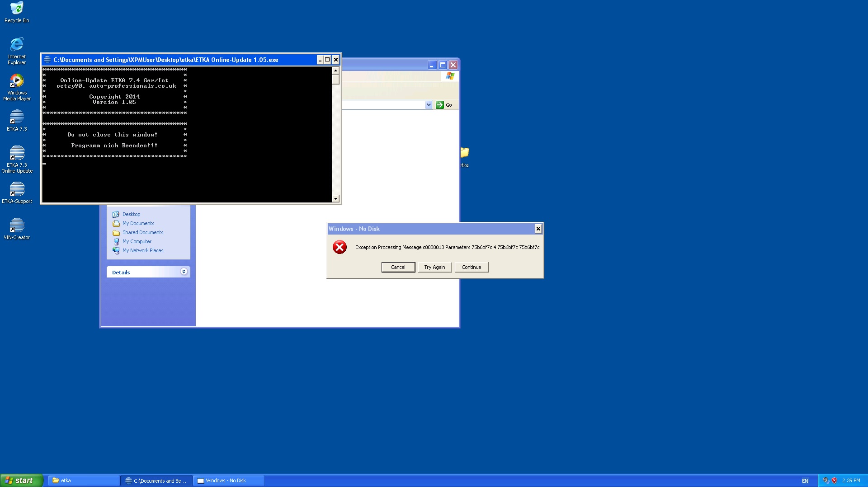Click the console scrollbar up arrow
The width and height of the screenshot is (868, 489).
coord(335,71)
